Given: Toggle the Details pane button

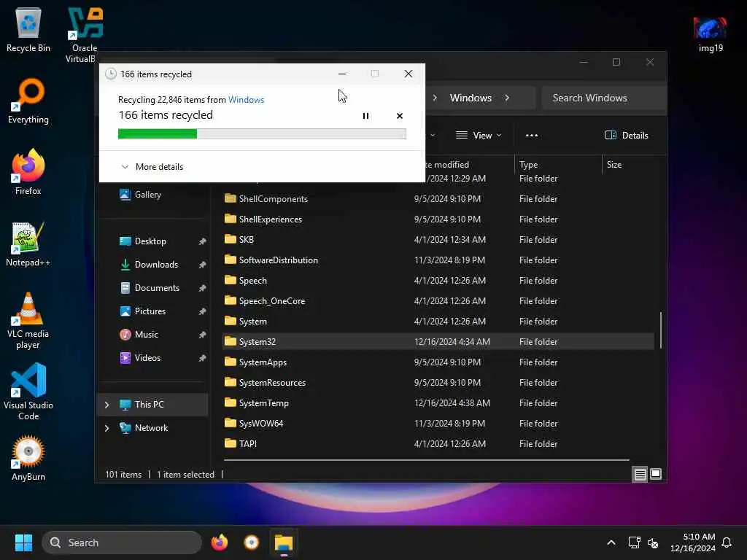Looking at the screenshot, I should click(626, 135).
